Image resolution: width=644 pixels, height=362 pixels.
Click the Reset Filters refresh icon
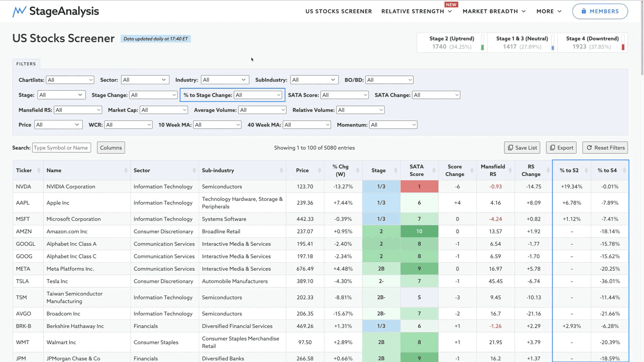[x=589, y=148]
